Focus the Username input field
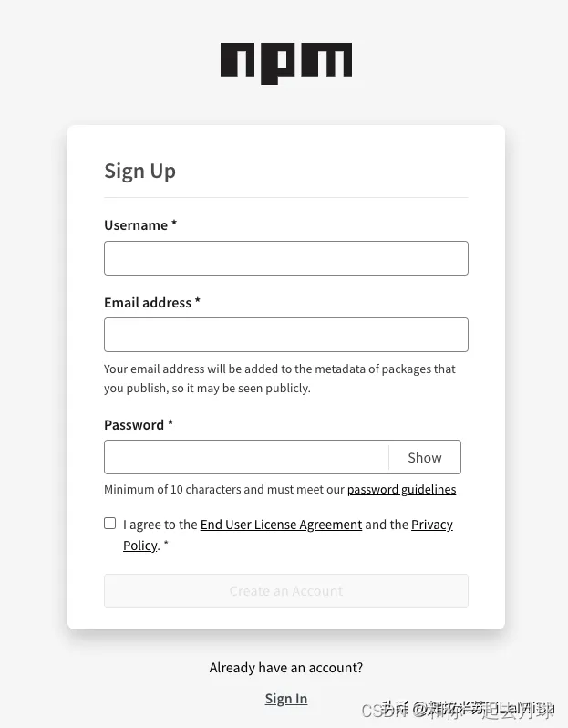This screenshot has width=568, height=728. point(285,258)
